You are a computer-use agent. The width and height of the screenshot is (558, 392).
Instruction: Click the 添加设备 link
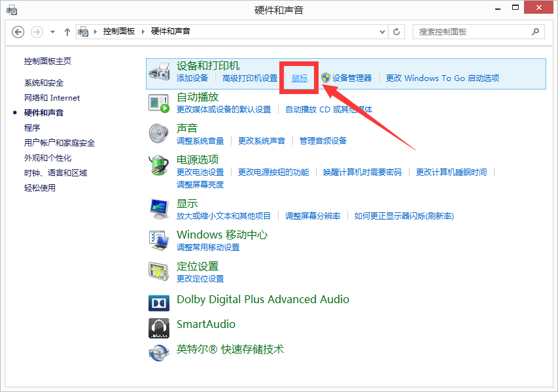(x=192, y=78)
